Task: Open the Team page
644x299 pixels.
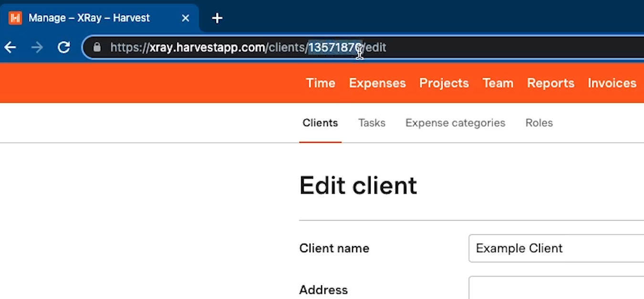Action: (498, 83)
